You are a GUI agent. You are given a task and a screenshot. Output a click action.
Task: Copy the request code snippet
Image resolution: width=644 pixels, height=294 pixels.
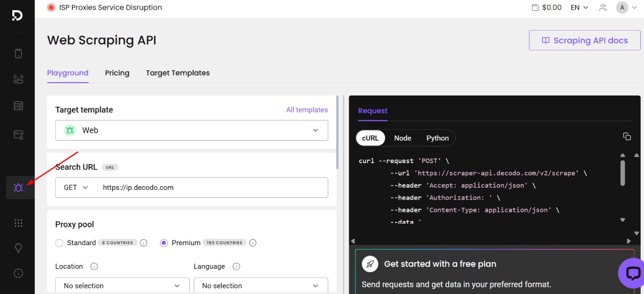(626, 137)
